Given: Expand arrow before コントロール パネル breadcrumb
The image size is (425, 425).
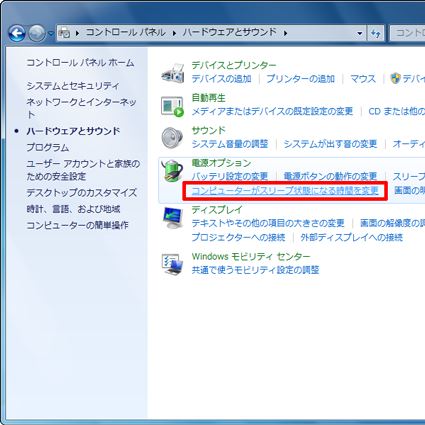Looking at the screenshot, I should [x=77, y=33].
